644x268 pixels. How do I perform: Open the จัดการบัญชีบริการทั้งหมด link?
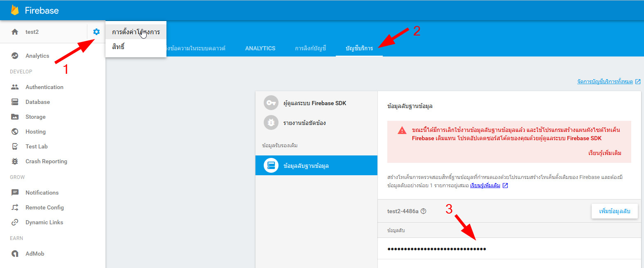[605, 82]
